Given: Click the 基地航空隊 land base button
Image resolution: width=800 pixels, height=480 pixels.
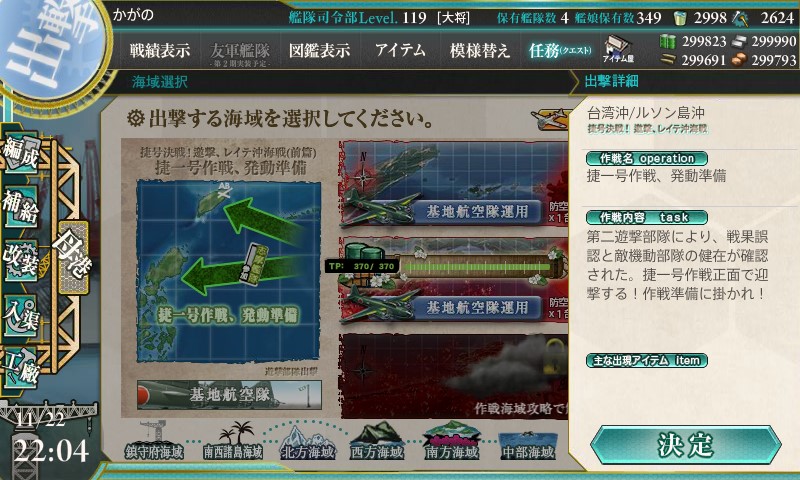Looking at the screenshot, I should 229,394.
